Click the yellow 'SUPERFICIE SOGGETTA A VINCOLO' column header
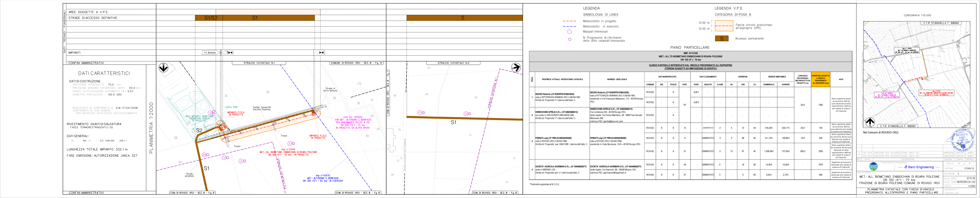The image size is (980, 198). coord(821,79)
